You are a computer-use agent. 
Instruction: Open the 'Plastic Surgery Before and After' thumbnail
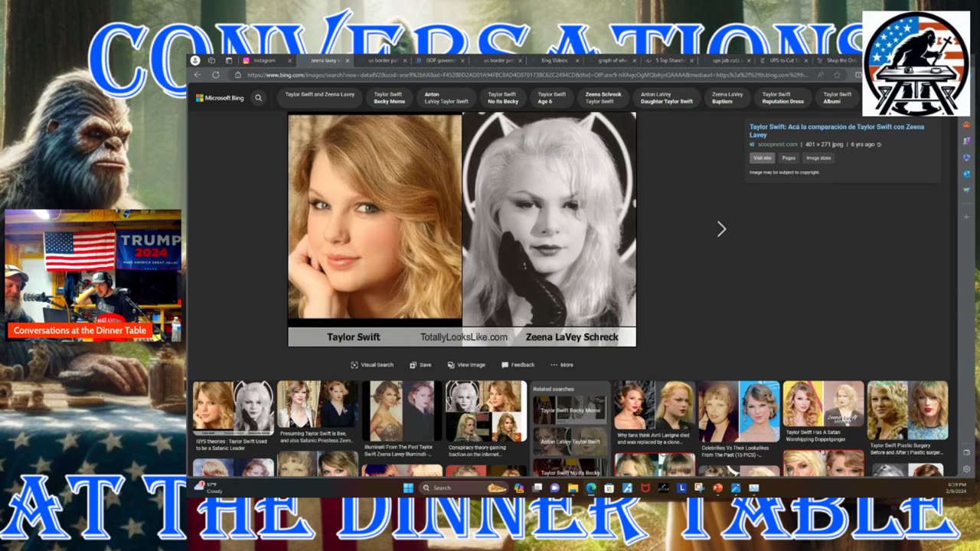point(907,411)
